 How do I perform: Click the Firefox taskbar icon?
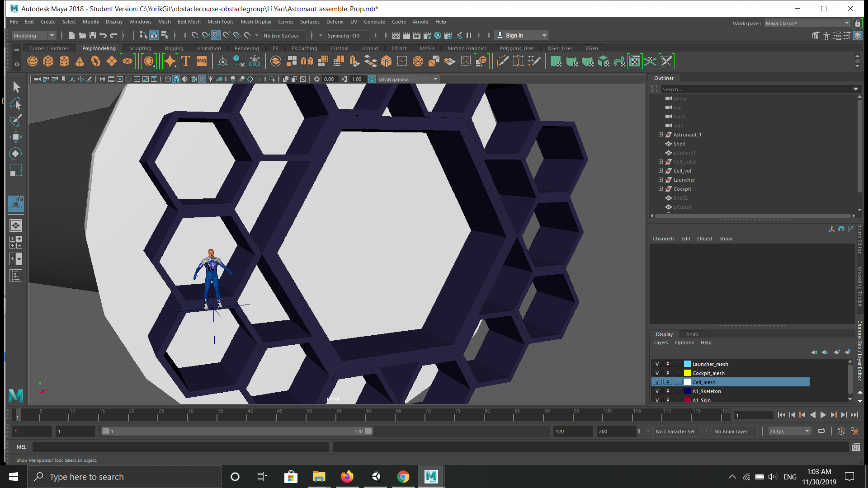pos(347,477)
